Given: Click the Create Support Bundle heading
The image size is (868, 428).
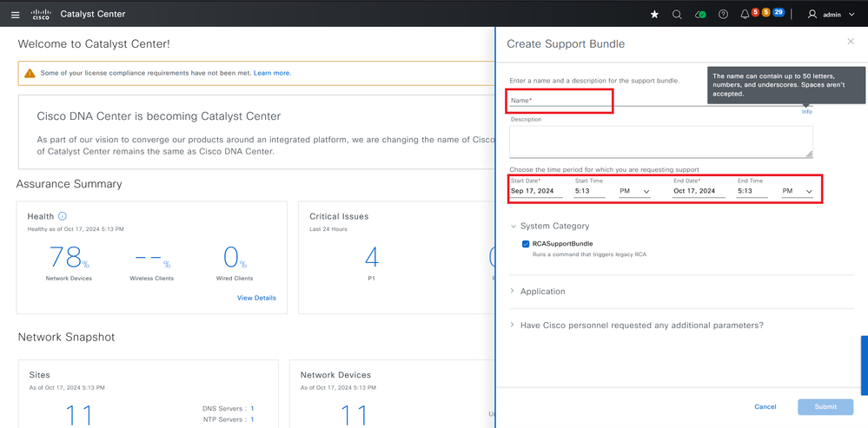Looking at the screenshot, I should coord(566,43).
